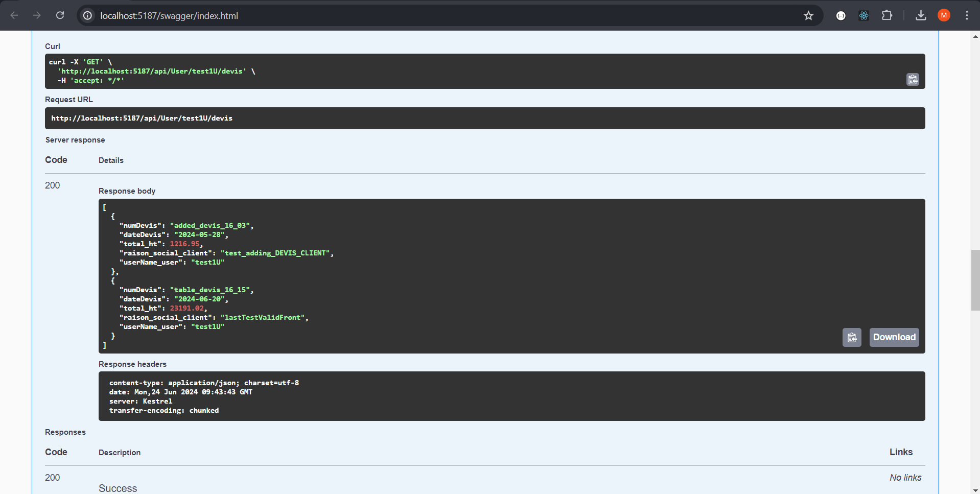Click the curl URL line text
980x494 pixels.
pyautogui.click(x=156, y=72)
